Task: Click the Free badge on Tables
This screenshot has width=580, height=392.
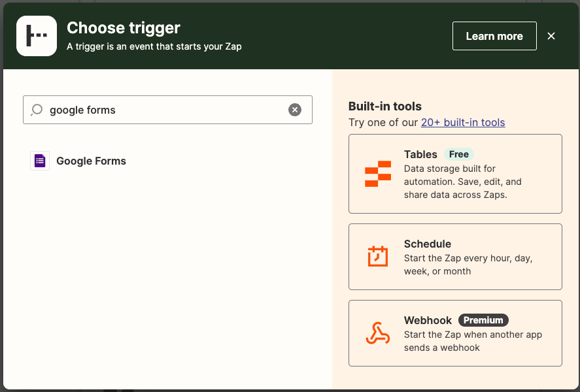Action: pyautogui.click(x=459, y=154)
